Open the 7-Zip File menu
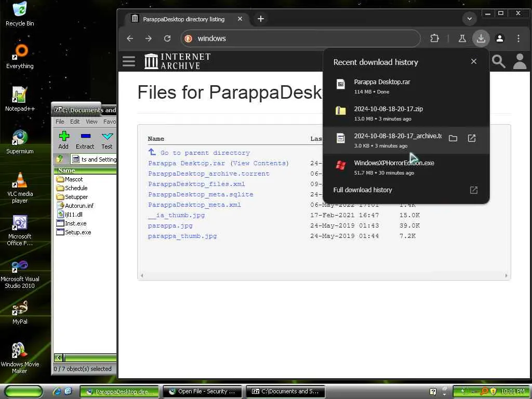The image size is (532, 399). coord(60,122)
